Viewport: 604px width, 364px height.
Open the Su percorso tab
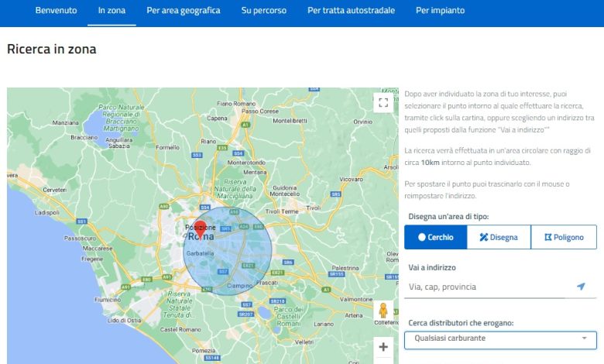pyautogui.click(x=264, y=10)
